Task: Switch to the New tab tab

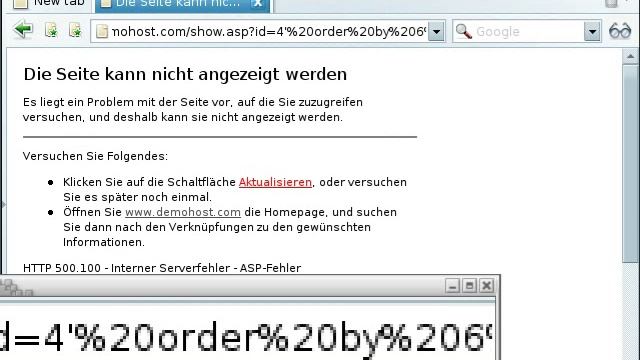Action: (x=48, y=4)
